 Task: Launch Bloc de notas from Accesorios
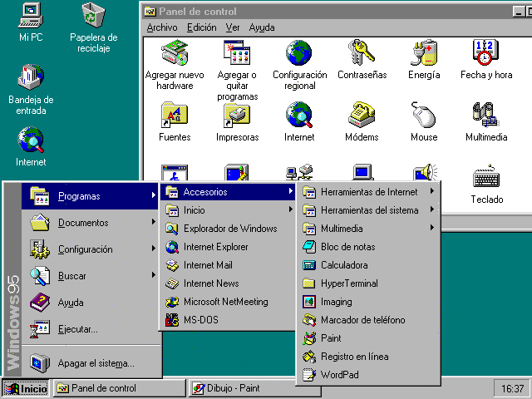point(368,247)
